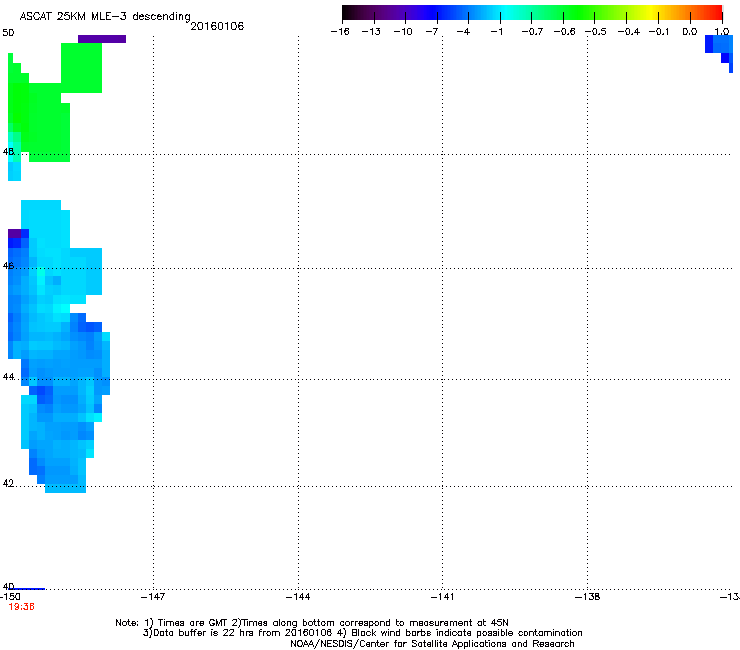Click the latitude label 44
Screen dimensions: 740x650
[8, 377]
